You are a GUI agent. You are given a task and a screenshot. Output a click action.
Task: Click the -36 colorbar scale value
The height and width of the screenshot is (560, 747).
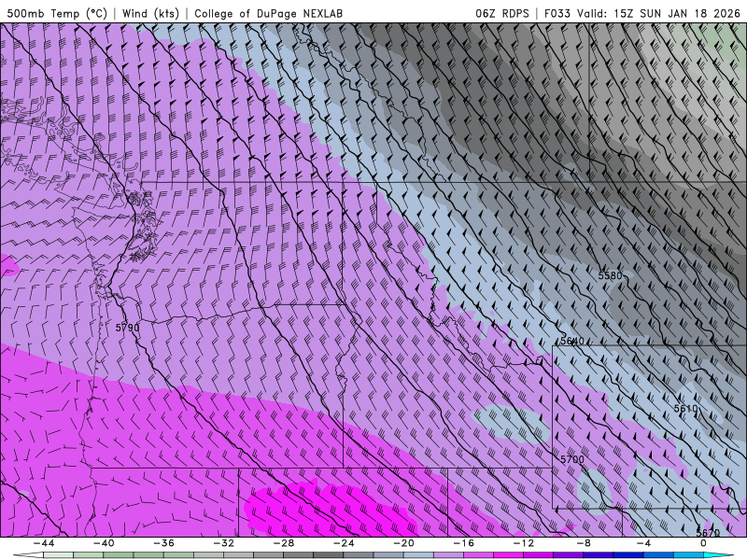pos(163,543)
